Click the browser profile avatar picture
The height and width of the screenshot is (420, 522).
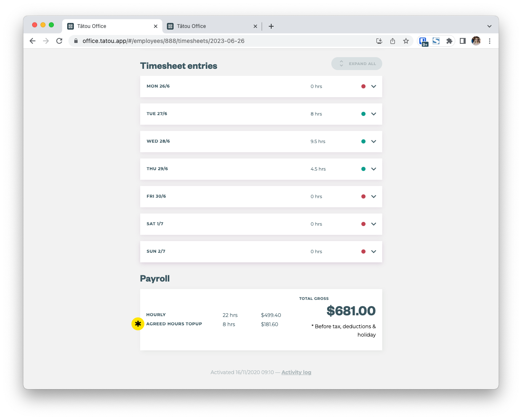coord(476,41)
